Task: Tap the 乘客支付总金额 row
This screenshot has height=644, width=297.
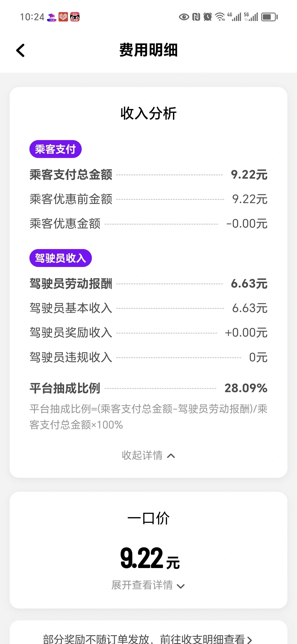Action: pos(148,175)
